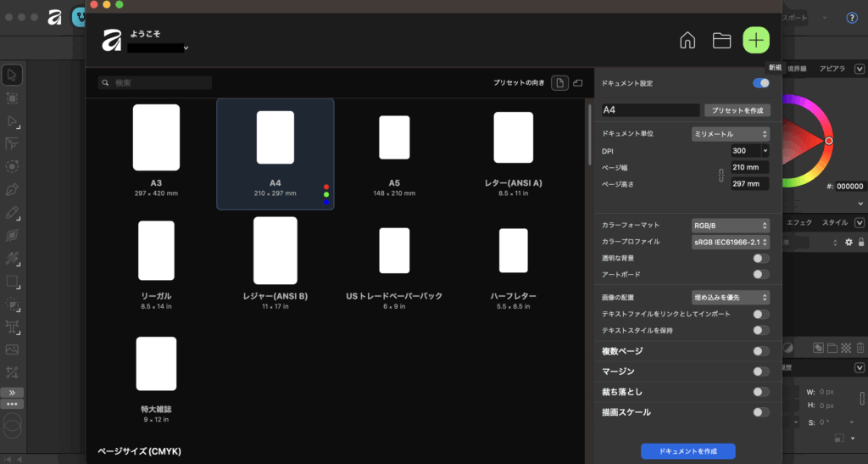Enable the 裁ち落とし toggle
The width and height of the screenshot is (868, 464).
click(x=761, y=392)
